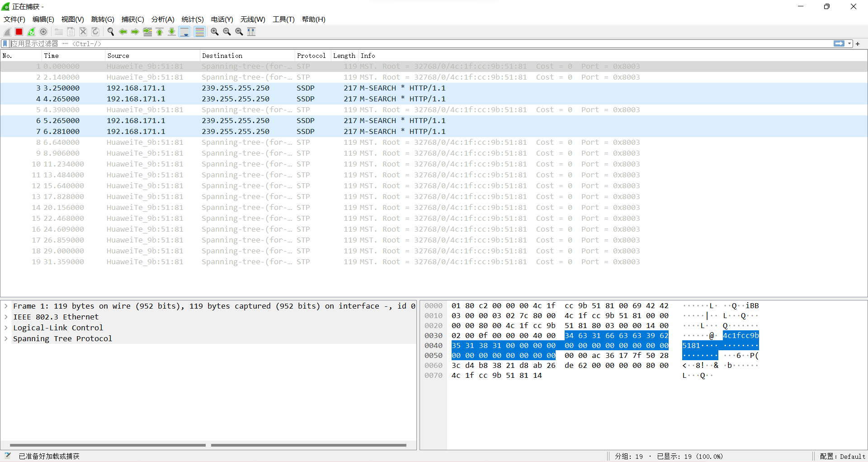This screenshot has height=462, width=868.
Task: Expand the Frame 1 detail tree node
Action: 6,306
